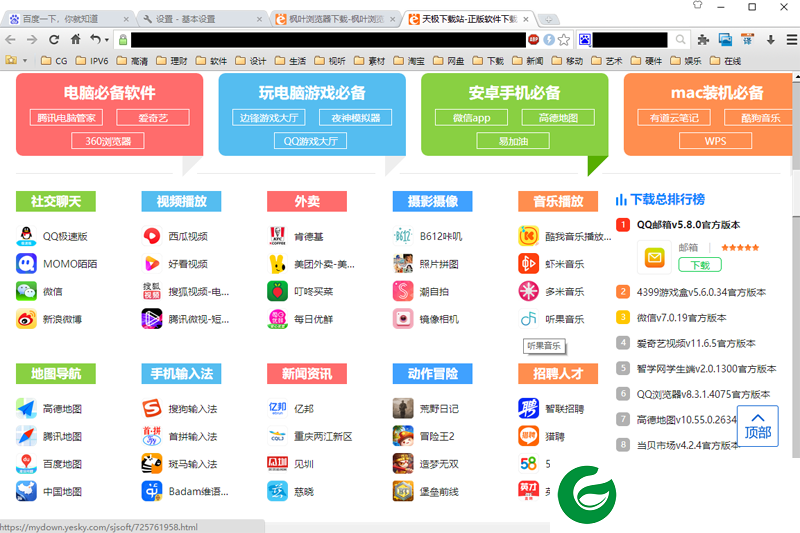Screen dimensions: 800x533
Task: Switch to the 枫叶浏览器下载 tab
Action: tap(335, 19)
